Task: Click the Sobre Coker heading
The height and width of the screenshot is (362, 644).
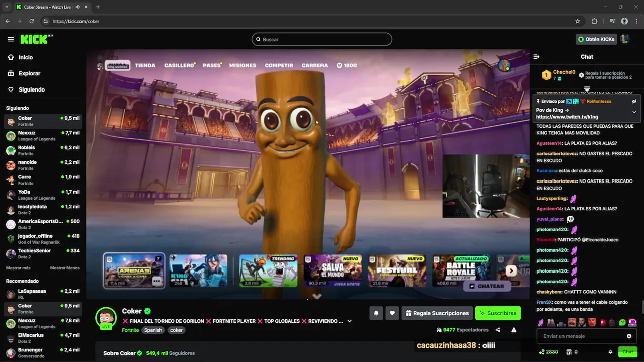Action: coord(120,353)
